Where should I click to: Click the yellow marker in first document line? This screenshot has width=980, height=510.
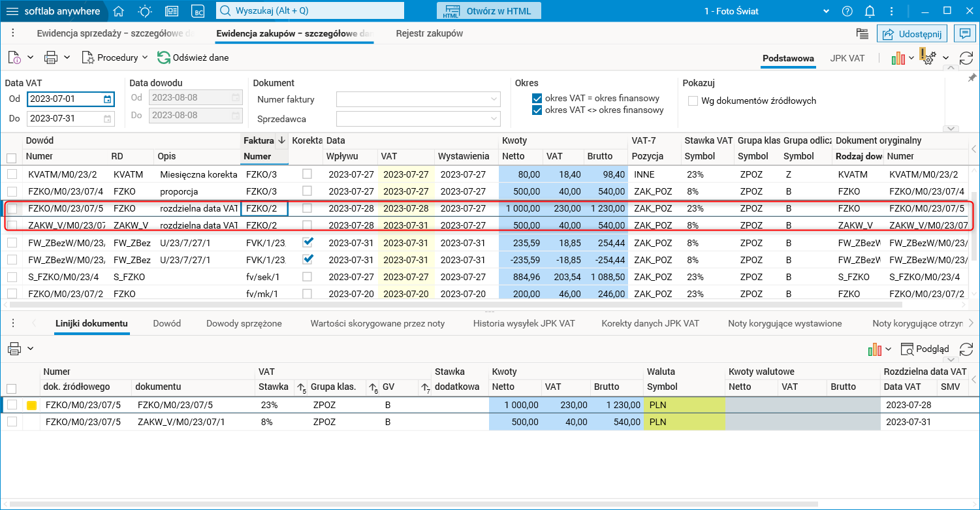[31, 405]
